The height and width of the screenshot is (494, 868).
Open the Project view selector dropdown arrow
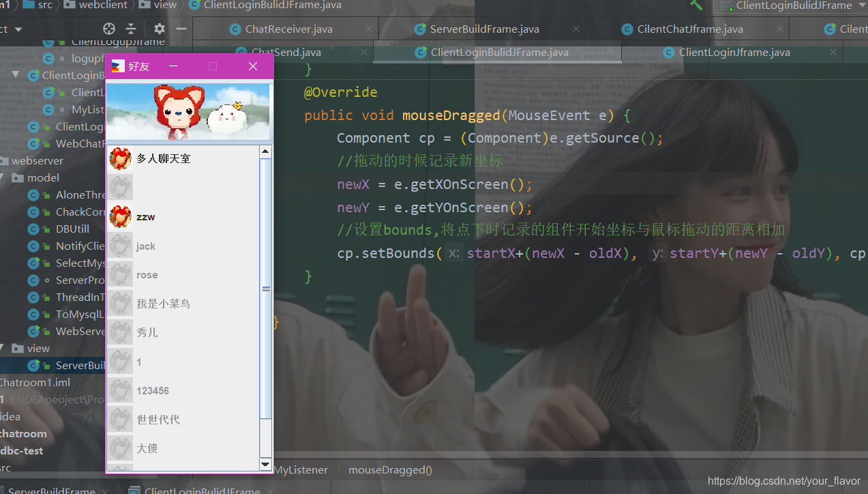click(x=18, y=29)
